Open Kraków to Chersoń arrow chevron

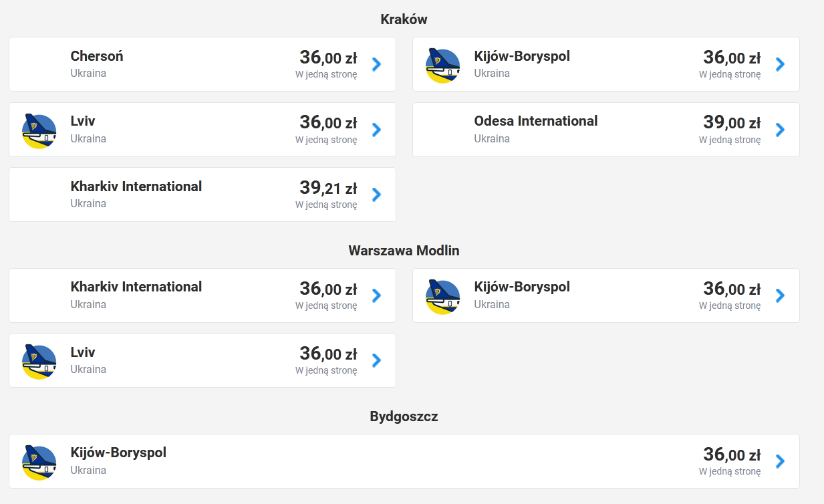[376, 64]
